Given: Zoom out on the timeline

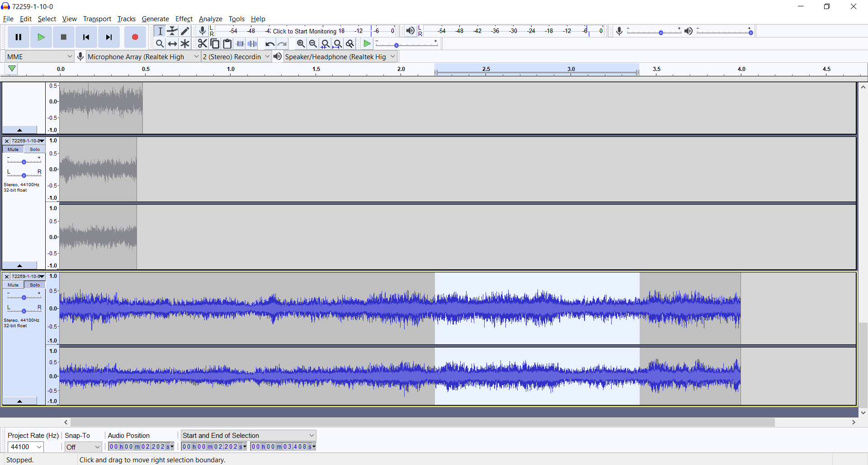Looking at the screenshot, I should click(313, 43).
